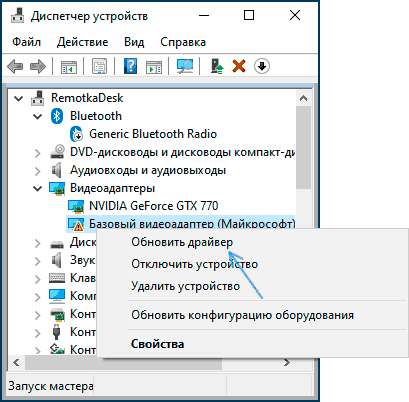Click the vertical scrollbar up arrow
This screenshot has height=402, width=409.
303,98
